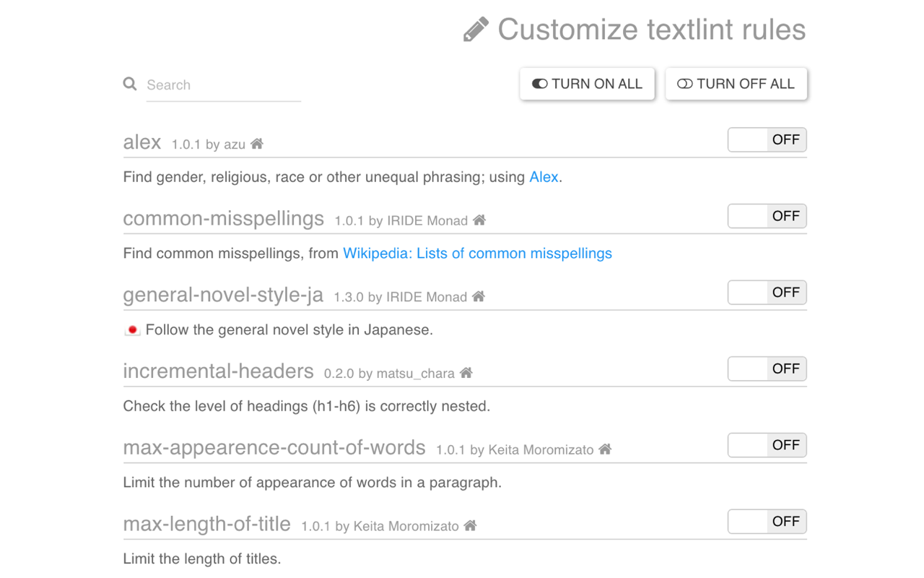
Task: Open Wikipedia: Lists of common misspellings link
Action: pyautogui.click(x=477, y=254)
